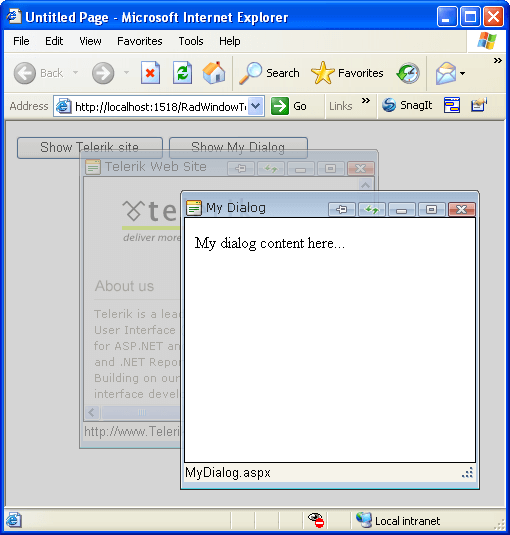Click the Refresh page icon

pyautogui.click(x=183, y=73)
